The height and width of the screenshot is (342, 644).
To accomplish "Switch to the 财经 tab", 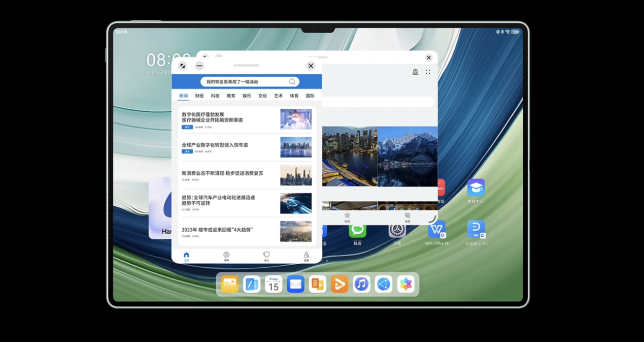I will (x=199, y=96).
